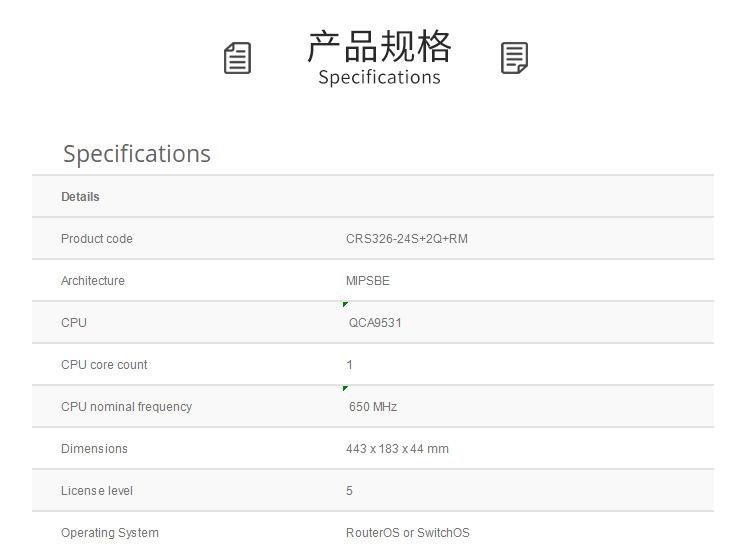Click the Architecture label
The image size is (750, 546).
[93, 281]
